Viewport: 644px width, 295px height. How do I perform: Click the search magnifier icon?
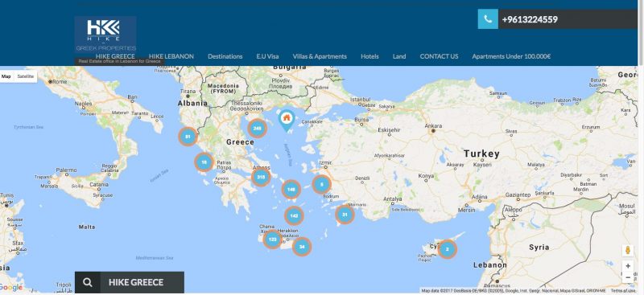88,282
